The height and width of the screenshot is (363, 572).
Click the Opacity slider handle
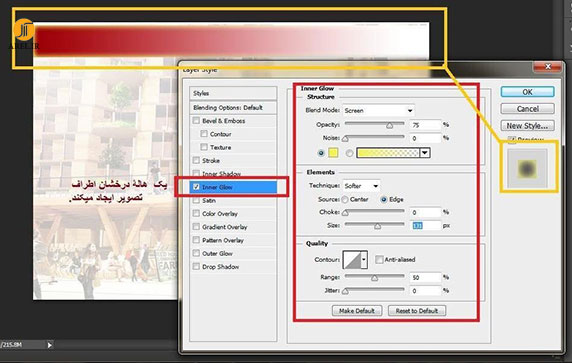(x=390, y=126)
